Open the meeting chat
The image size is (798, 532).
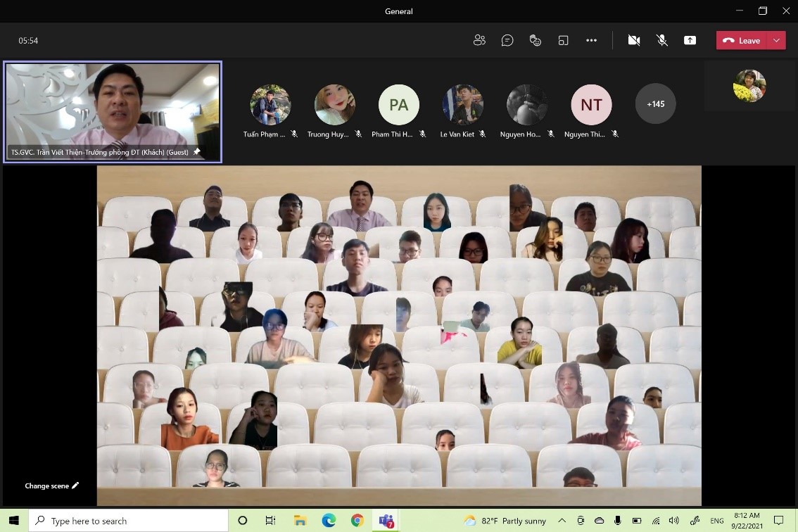(507, 41)
